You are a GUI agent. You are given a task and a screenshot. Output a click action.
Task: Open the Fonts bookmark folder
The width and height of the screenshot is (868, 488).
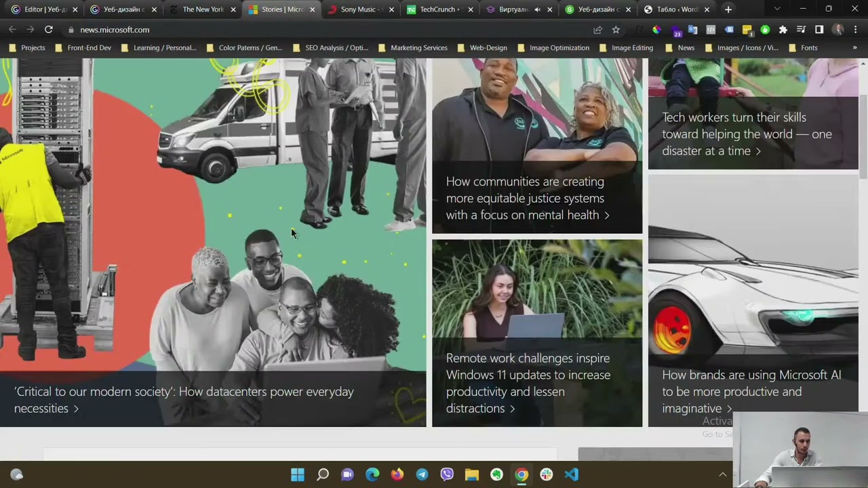pos(803,48)
